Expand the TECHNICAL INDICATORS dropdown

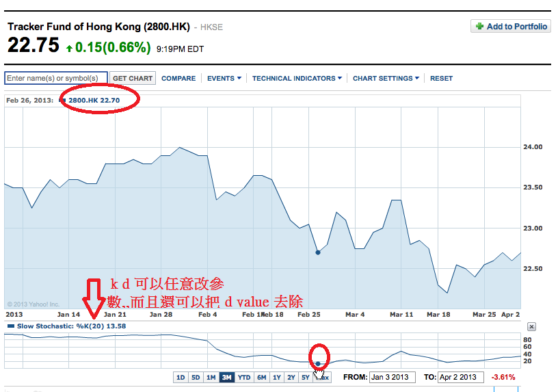click(x=297, y=78)
